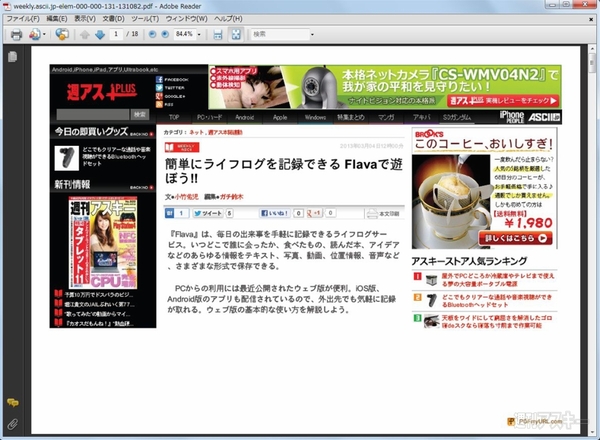The image size is (600, 440).
Task: Click the save/scrolling mode disk icon
Action: point(218,34)
